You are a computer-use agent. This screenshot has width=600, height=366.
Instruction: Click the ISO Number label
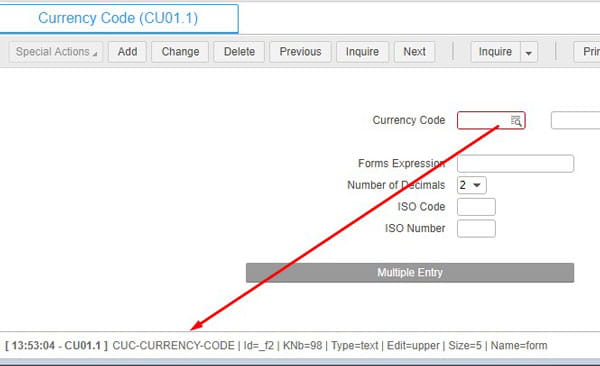[415, 229]
